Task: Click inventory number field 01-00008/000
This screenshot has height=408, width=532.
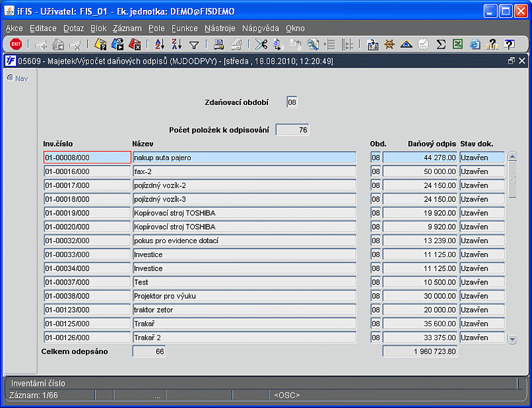Action: point(87,157)
